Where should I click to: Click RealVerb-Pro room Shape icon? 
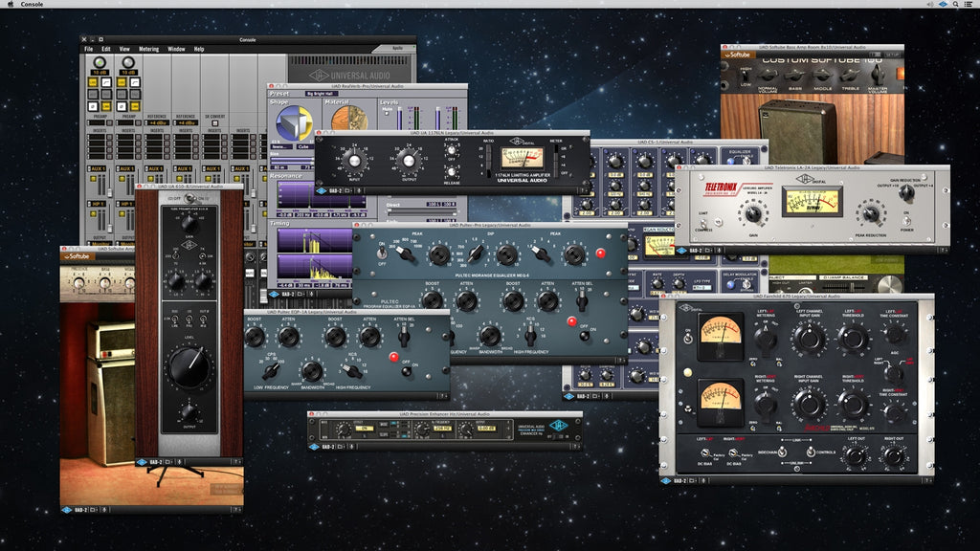click(294, 122)
